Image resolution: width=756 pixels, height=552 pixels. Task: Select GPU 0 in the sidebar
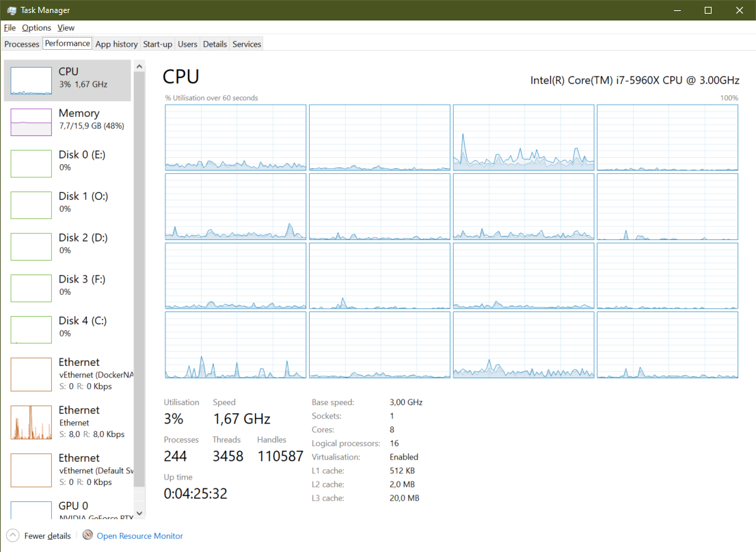pyautogui.click(x=68, y=509)
